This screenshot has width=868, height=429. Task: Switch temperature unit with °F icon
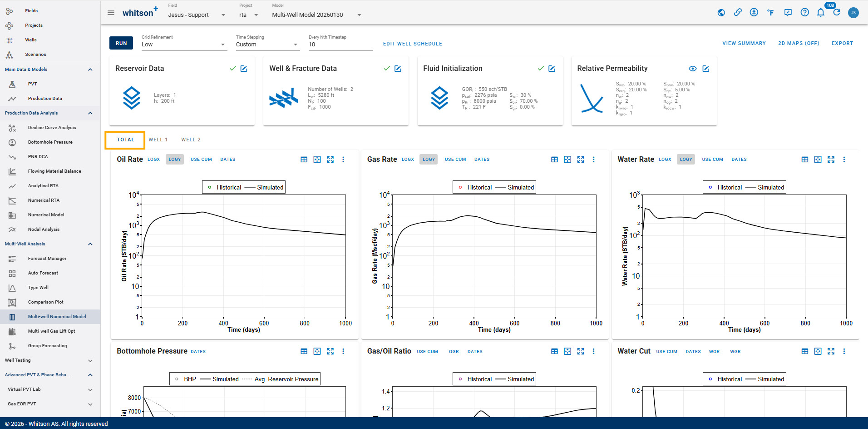(x=770, y=13)
